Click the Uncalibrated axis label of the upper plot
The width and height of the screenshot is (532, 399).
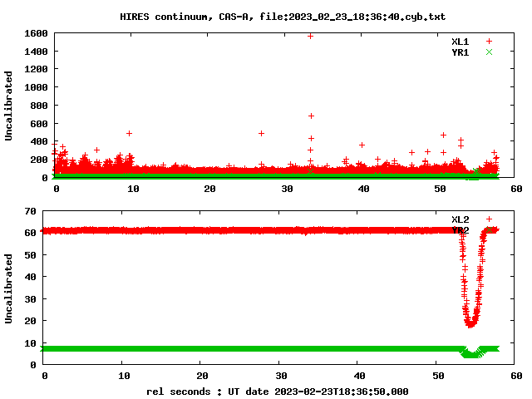8,106
